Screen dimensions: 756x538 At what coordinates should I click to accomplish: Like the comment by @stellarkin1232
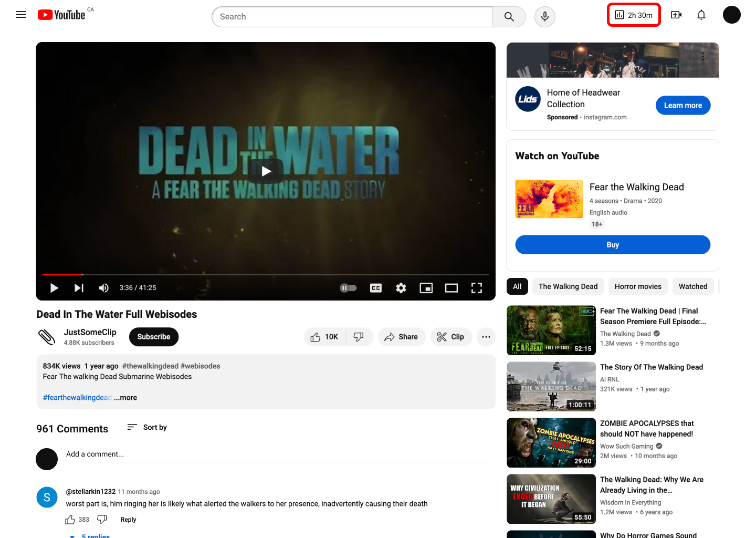pyautogui.click(x=70, y=520)
